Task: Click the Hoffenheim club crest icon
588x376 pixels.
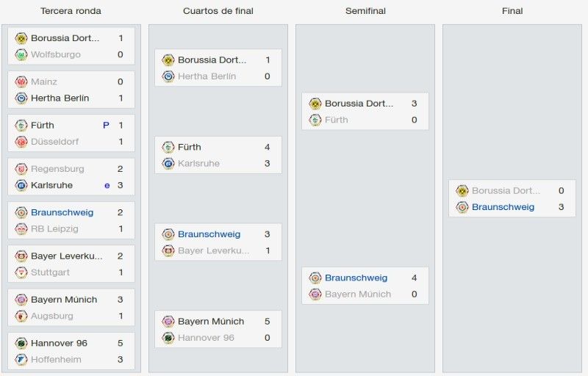Action: tap(21, 360)
